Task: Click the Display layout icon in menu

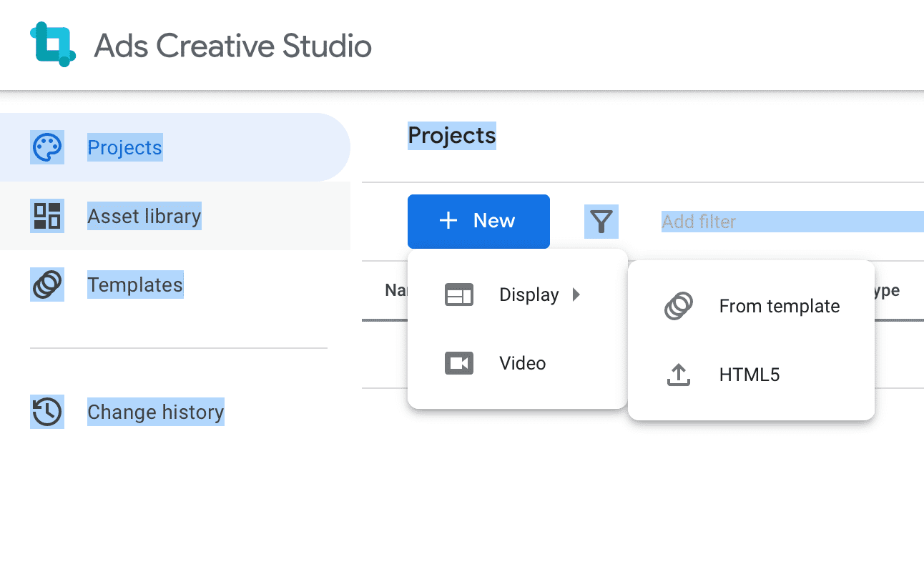Action: coord(459,295)
